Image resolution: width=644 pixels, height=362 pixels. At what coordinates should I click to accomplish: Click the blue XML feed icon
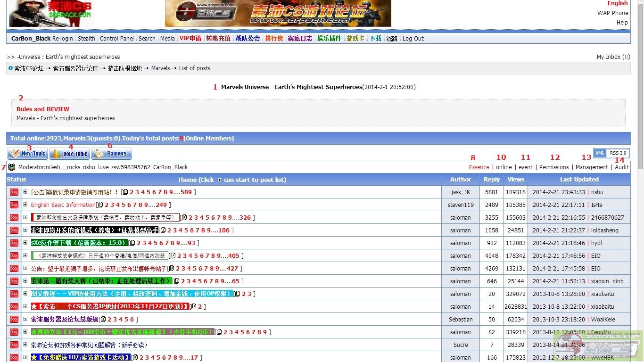[599, 153]
